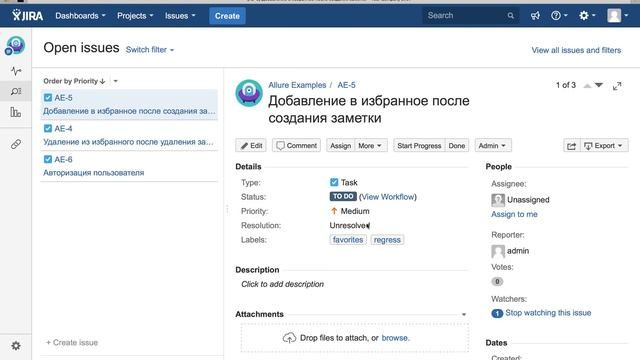
Task: Click the Edit button
Action: [251, 146]
